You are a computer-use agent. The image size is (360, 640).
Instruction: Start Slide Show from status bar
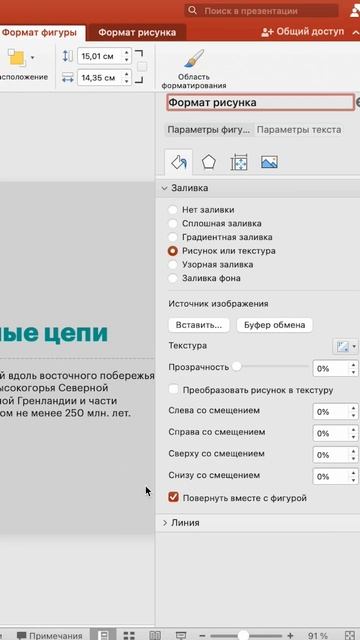181,636
